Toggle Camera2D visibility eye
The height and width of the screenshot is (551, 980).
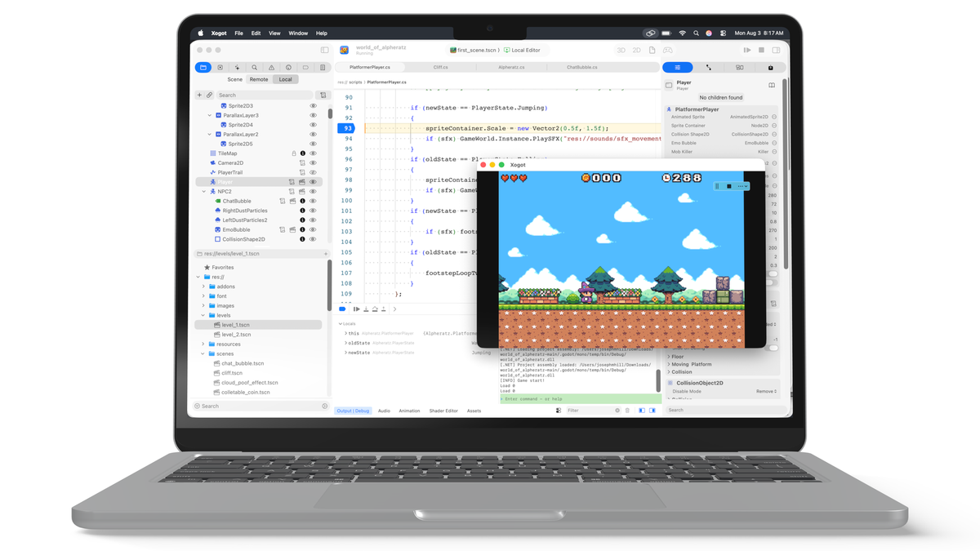tap(313, 162)
